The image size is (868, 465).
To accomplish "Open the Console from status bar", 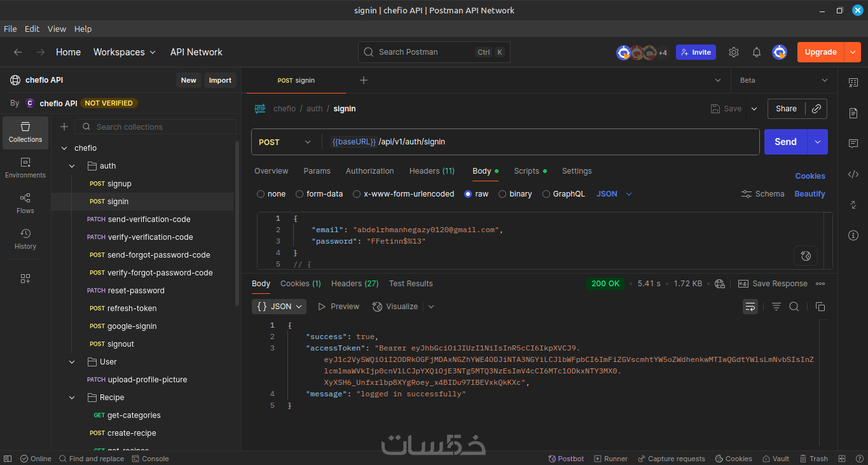I will 150,459.
